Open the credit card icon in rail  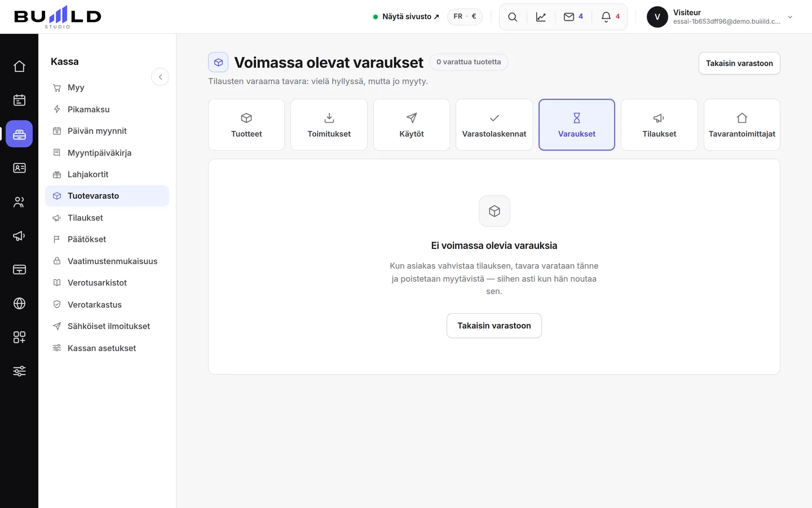pos(19,269)
